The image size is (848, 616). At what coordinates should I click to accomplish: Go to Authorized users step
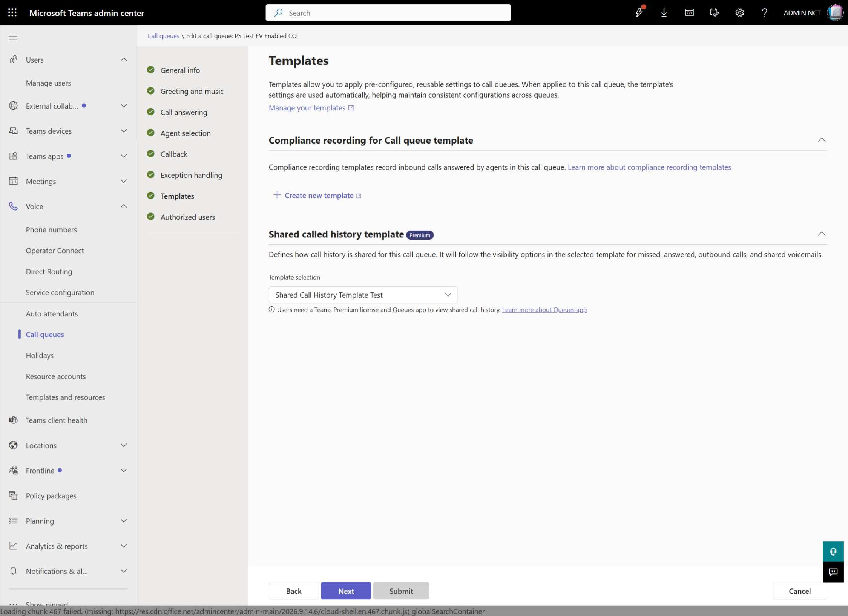click(x=187, y=217)
